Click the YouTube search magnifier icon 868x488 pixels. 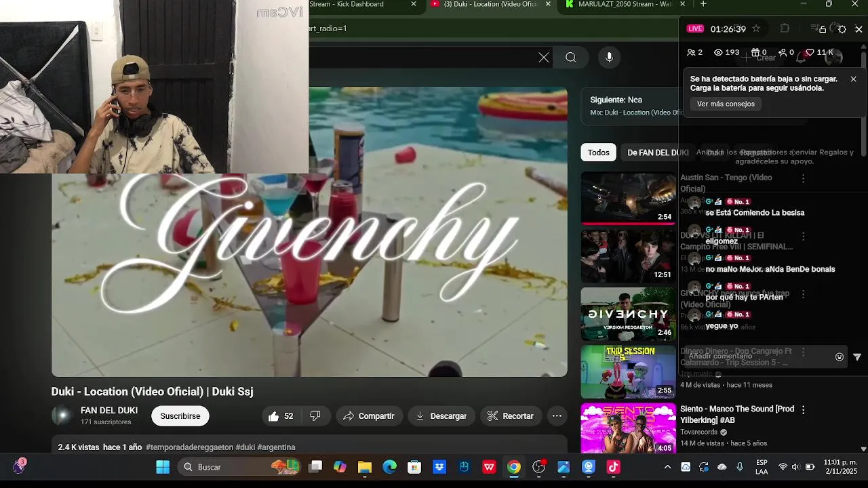[x=571, y=58]
